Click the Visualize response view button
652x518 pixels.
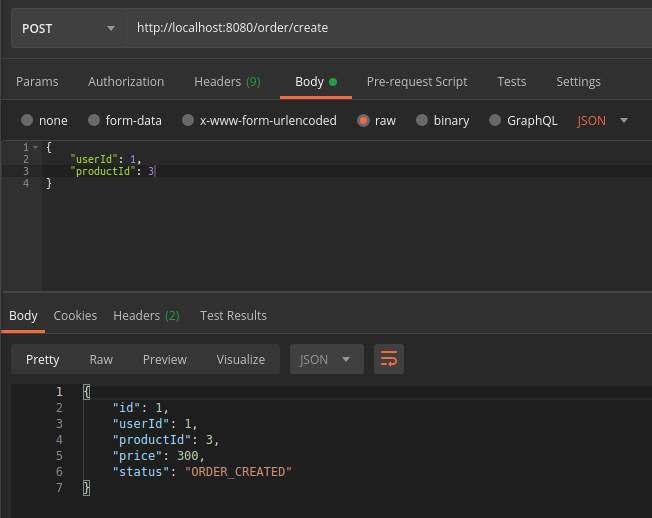(x=240, y=359)
